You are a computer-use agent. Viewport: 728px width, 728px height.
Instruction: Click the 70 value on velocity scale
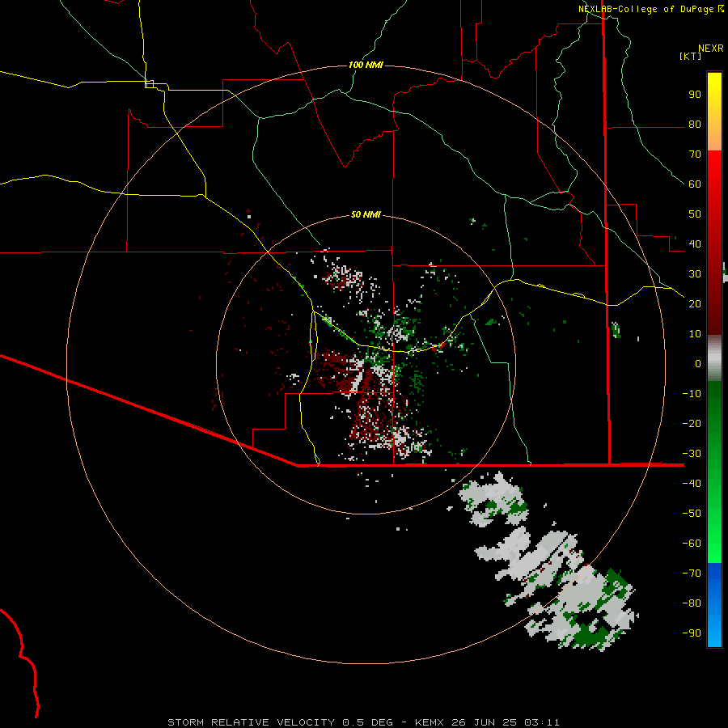click(695, 154)
